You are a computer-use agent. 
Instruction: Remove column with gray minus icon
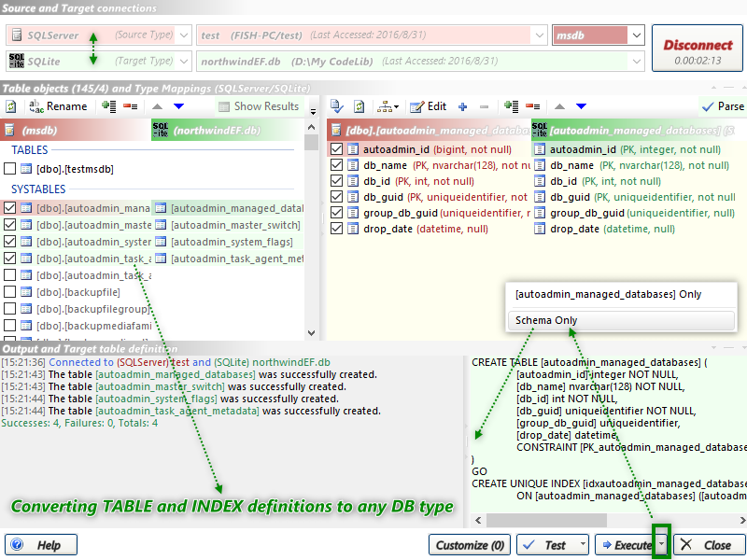pyautogui.click(x=484, y=106)
